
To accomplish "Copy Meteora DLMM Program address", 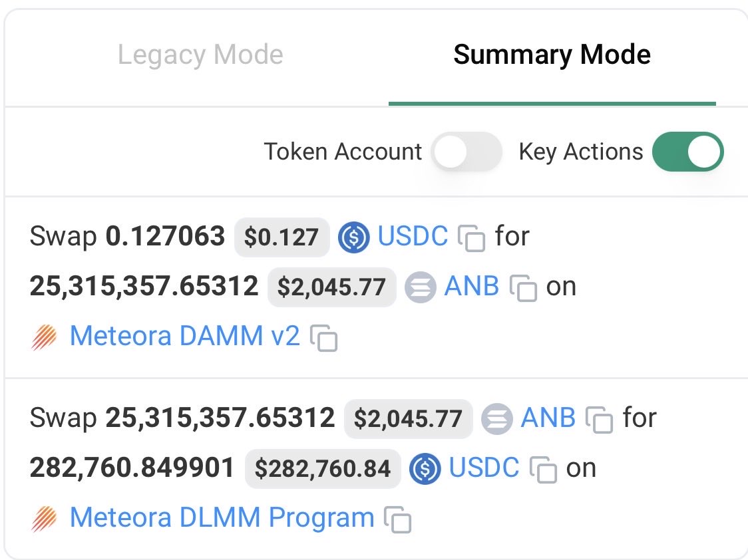I will click(398, 519).
